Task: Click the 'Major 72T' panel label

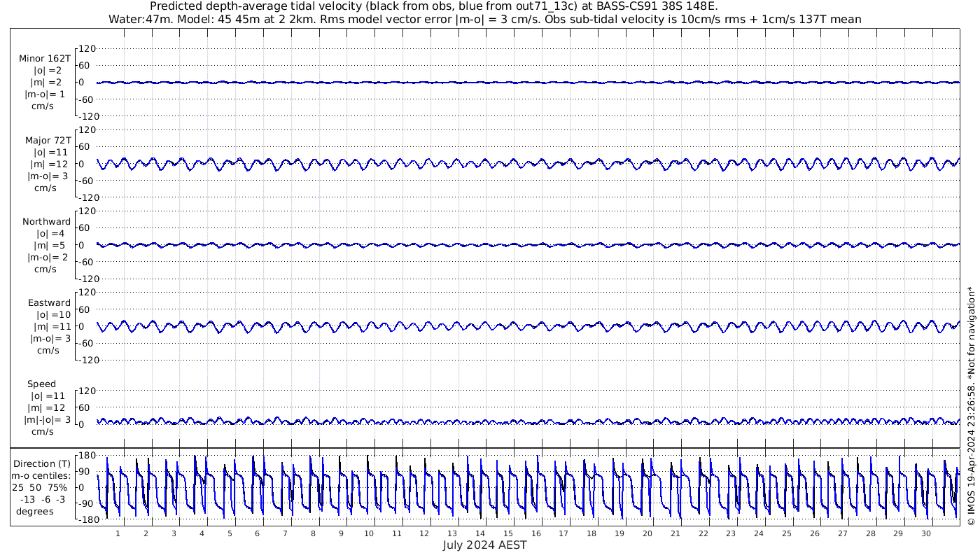Action: pyautogui.click(x=48, y=140)
